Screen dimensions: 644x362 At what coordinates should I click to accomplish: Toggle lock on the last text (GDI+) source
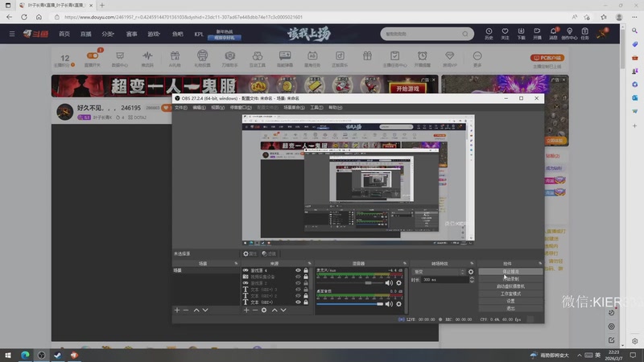coord(306,302)
